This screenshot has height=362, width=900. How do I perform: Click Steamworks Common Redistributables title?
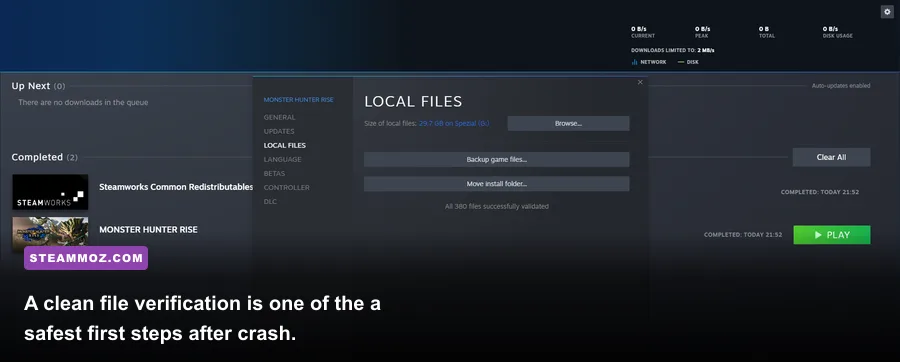(x=176, y=187)
